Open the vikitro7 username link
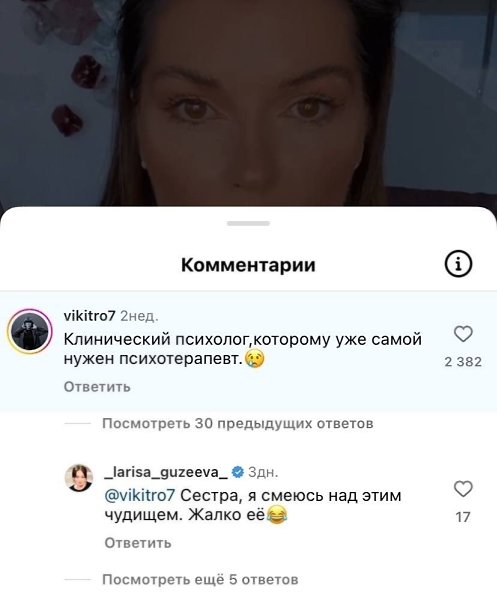This screenshot has height=600, width=497. (89, 316)
